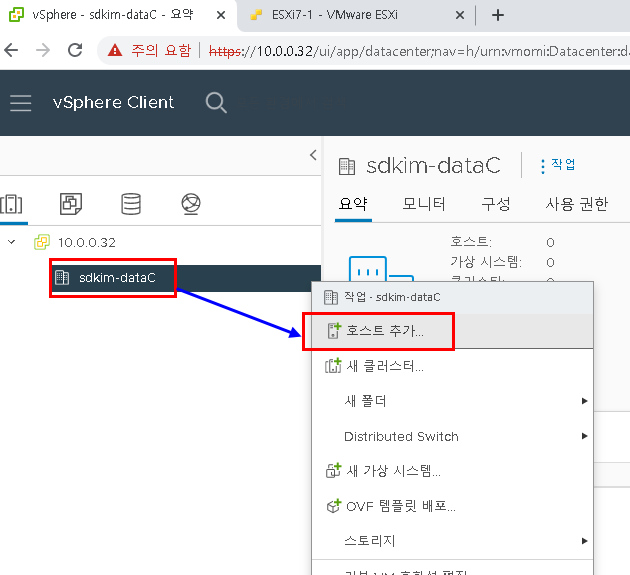
Task: Go forward in browser history
Action: click(x=43, y=51)
